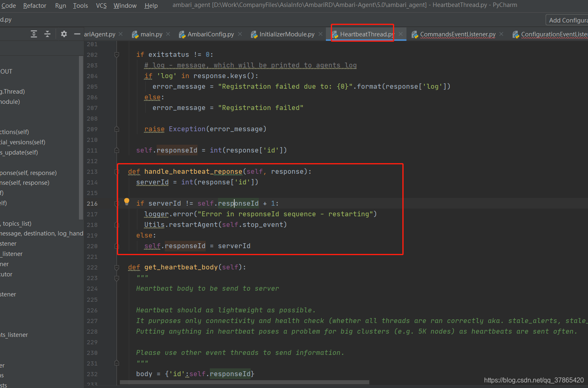This screenshot has width=588, height=388.
Task: Toggle fold end marker on line 209
Action: tap(117, 129)
